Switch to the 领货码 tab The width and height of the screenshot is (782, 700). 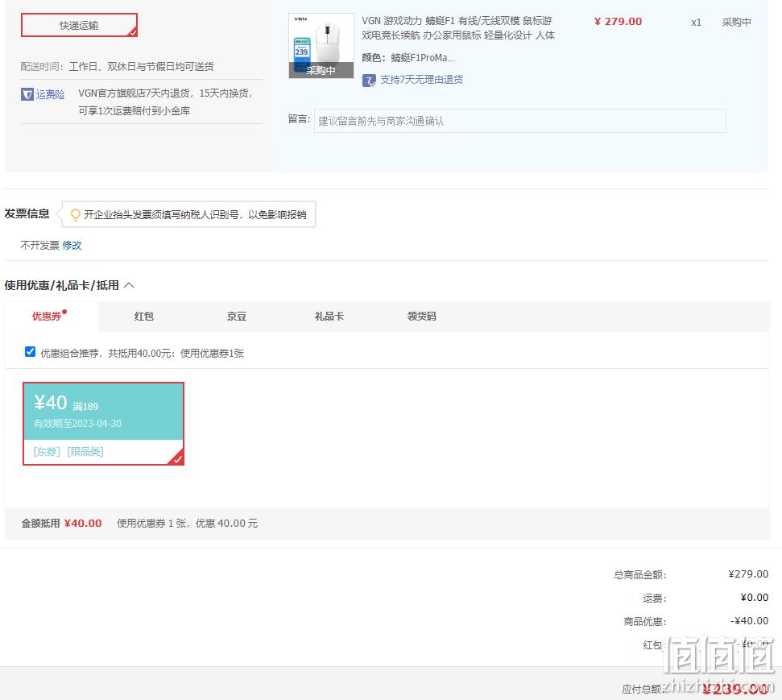pos(421,317)
